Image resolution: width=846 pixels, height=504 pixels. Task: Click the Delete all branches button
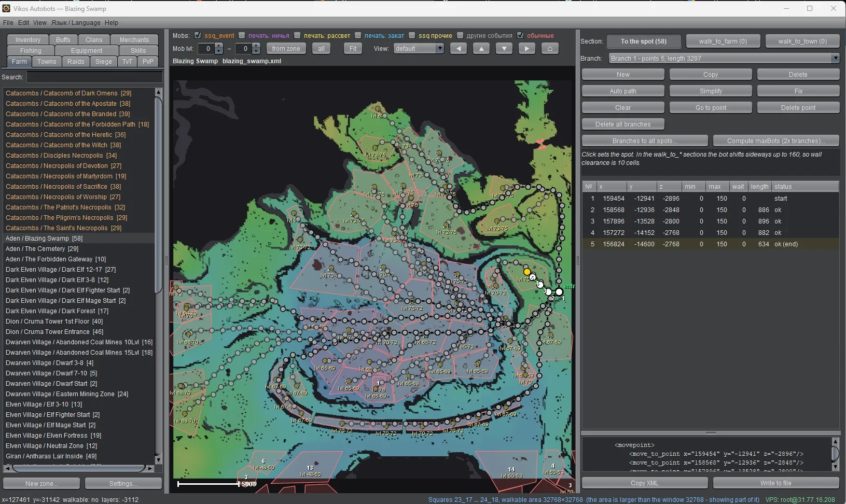[x=623, y=124]
